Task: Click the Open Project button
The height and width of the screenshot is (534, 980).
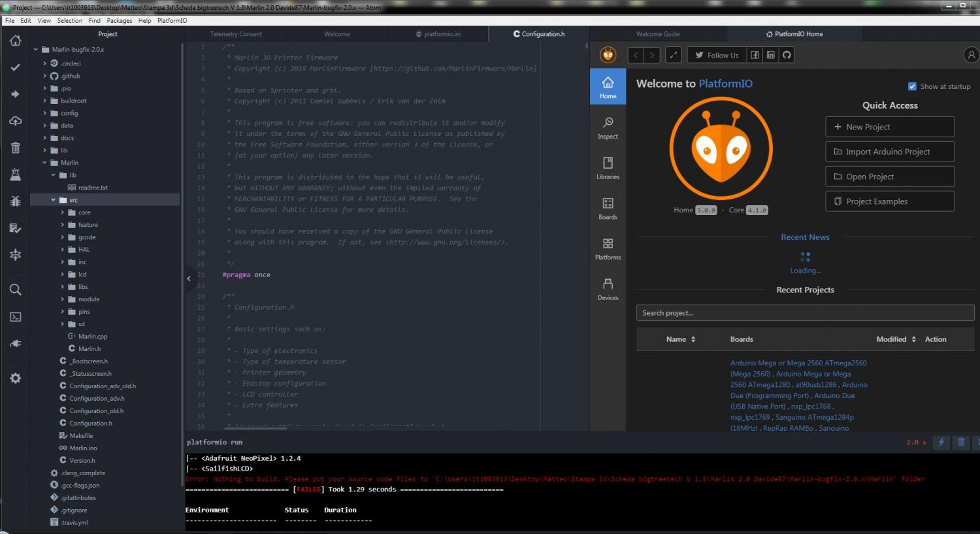Action: [x=890, y=176]
